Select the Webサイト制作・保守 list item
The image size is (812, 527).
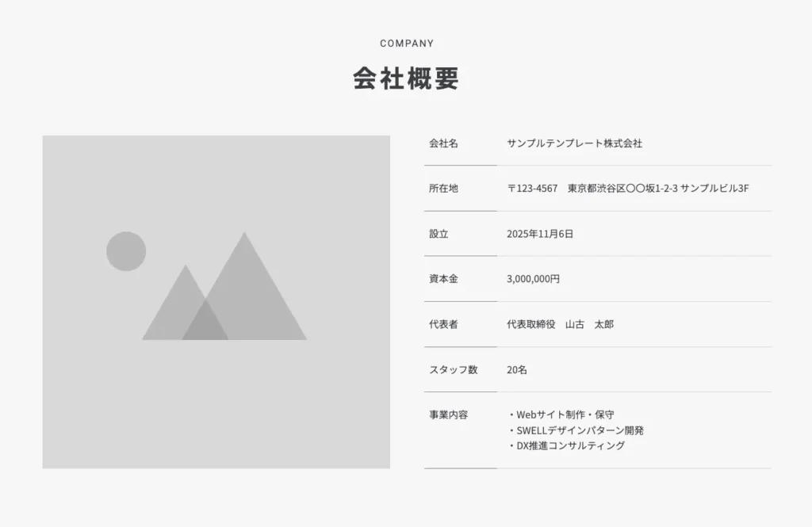[x=561, y=414]
